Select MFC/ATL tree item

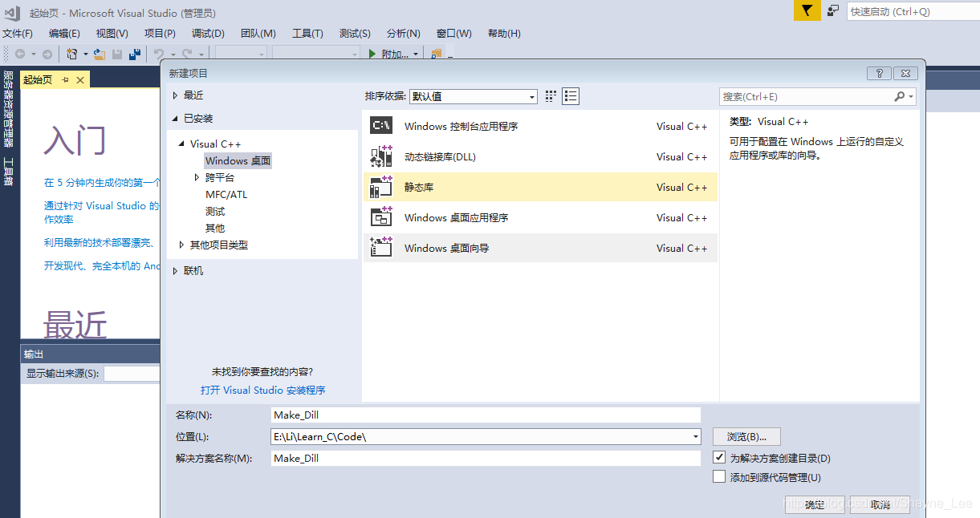tap(226, 194)
